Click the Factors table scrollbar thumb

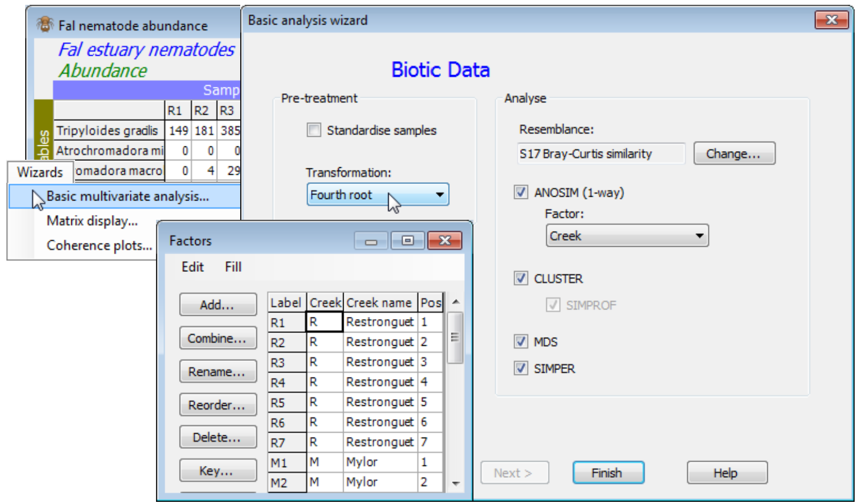455,337
